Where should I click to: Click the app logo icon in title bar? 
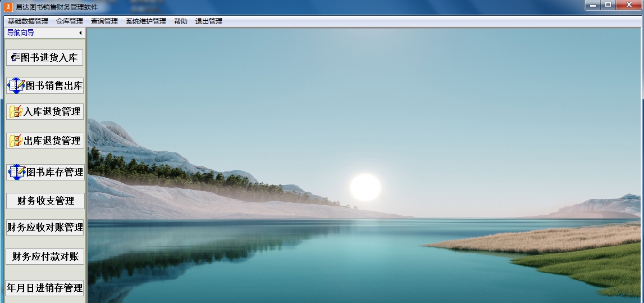(8, 7)
